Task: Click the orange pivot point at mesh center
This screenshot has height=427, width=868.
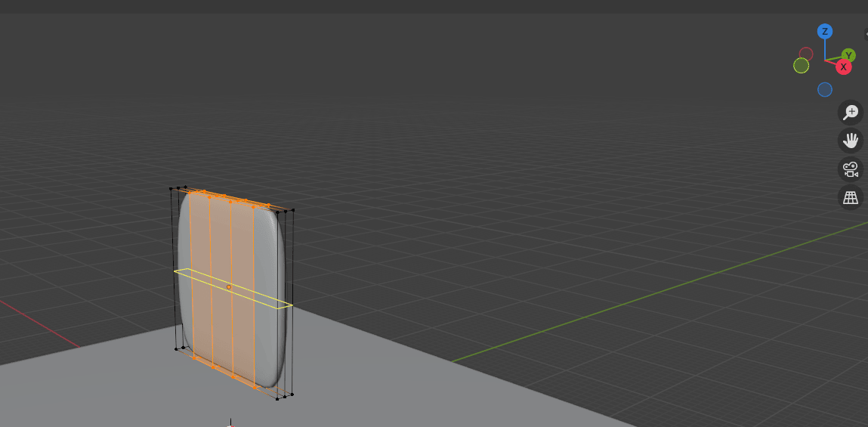Action: click(230, 287)
